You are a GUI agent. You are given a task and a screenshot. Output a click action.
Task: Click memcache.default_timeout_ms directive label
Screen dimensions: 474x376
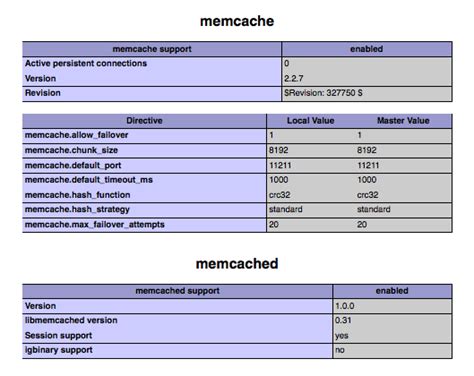point(89,180)
